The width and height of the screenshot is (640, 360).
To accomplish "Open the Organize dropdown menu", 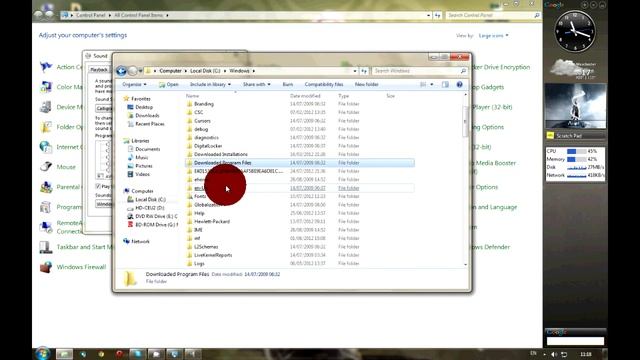I will 134,84.
